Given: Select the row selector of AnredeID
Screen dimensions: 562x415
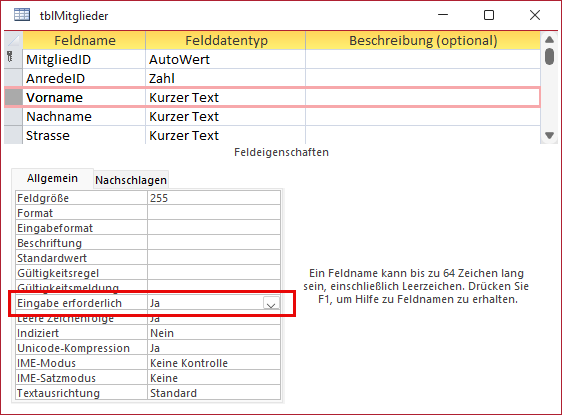Looking at the screenshot, I should 13,78.
